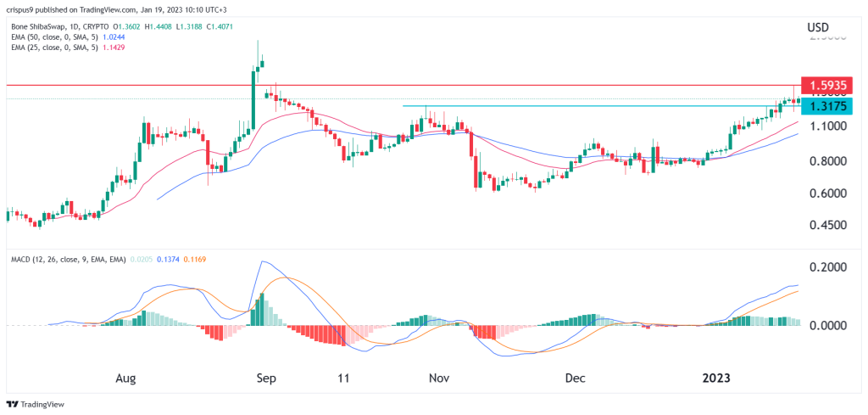Click the 1.1000 price axis label

pyautogui.click(x=827, y=126)
